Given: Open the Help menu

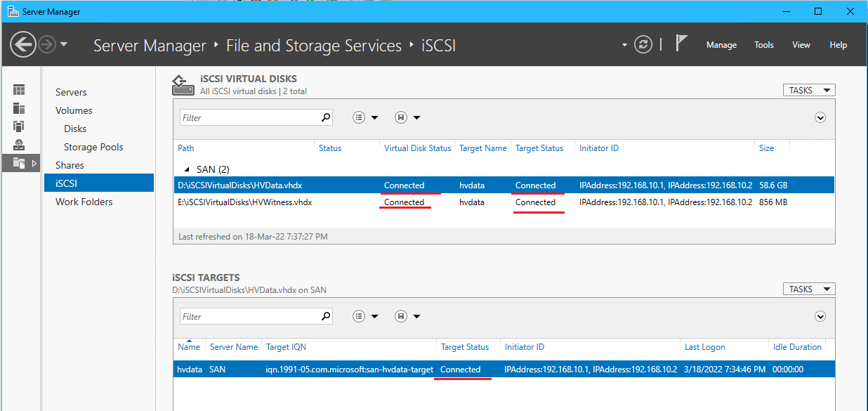Looking at the screenshot, I should click(x=839, y=45).
